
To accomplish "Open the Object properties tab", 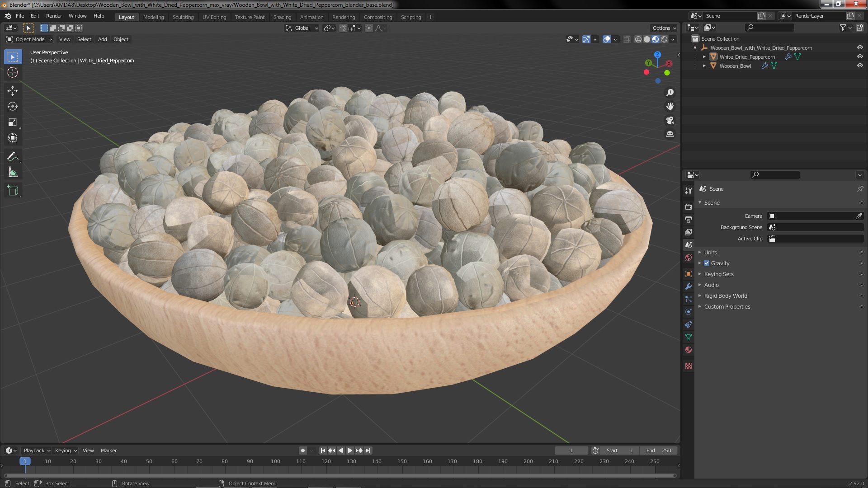I will [x=689, y=274].
